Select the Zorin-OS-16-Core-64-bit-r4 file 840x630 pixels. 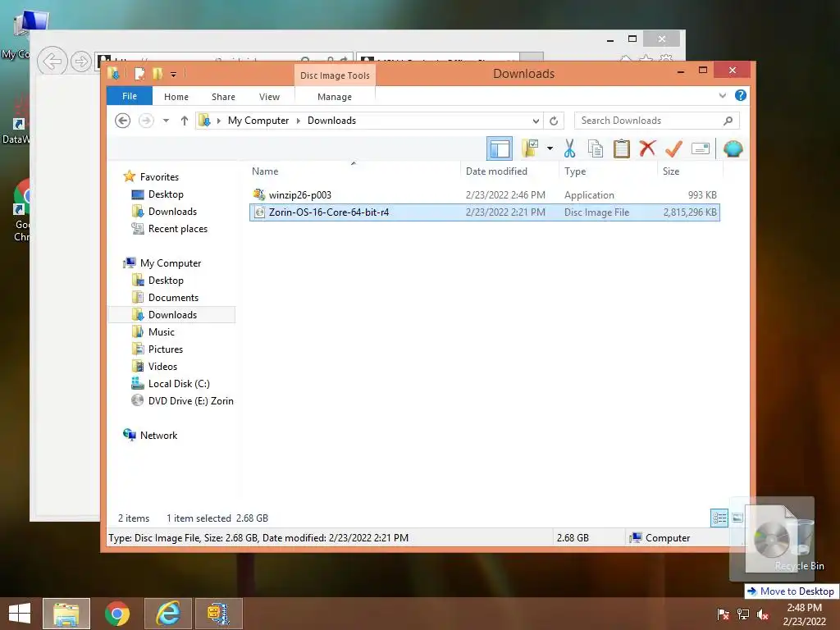click(484, 212)
